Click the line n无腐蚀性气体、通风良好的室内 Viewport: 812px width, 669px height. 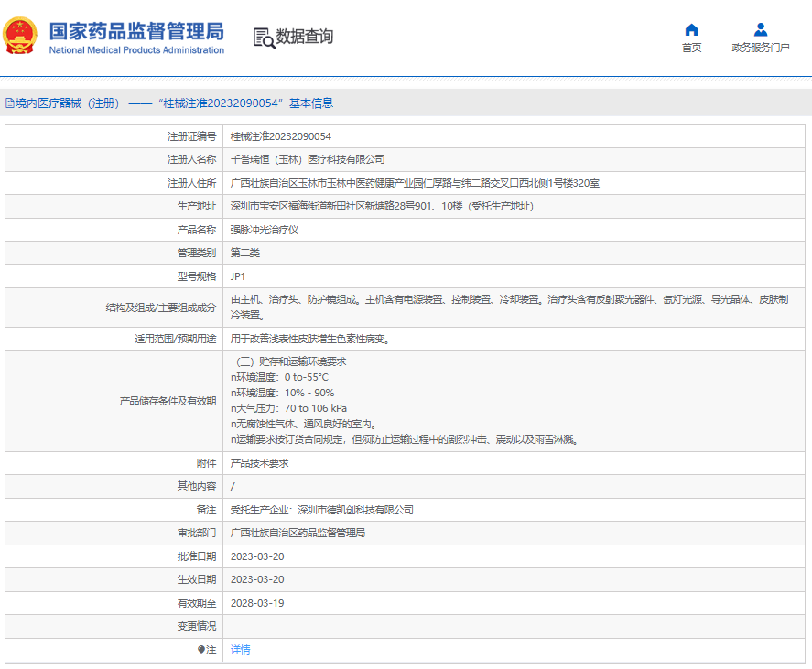303,424
